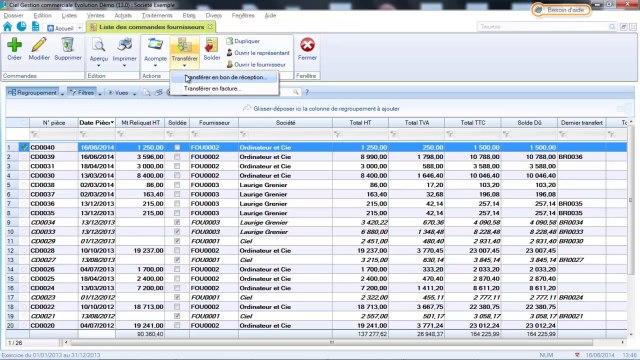Sort by the Date Pièce column header
The width and height of the screenshot is (640, 360).
click(96, 123)
